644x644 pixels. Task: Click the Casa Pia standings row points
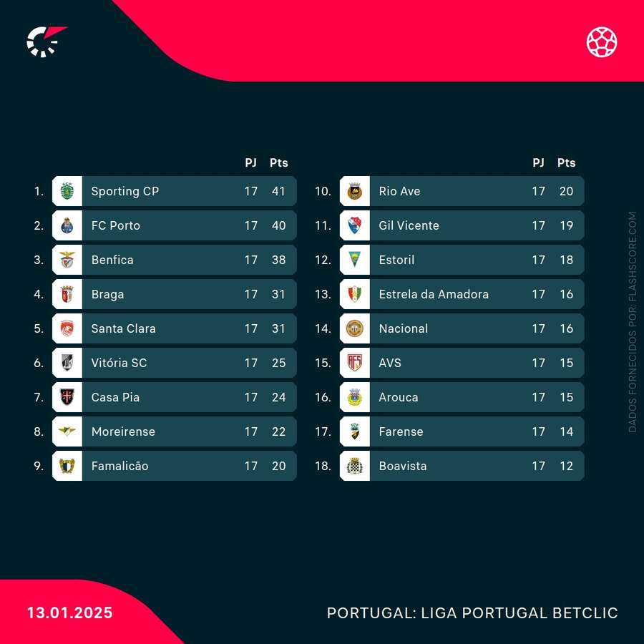point(279,397)
